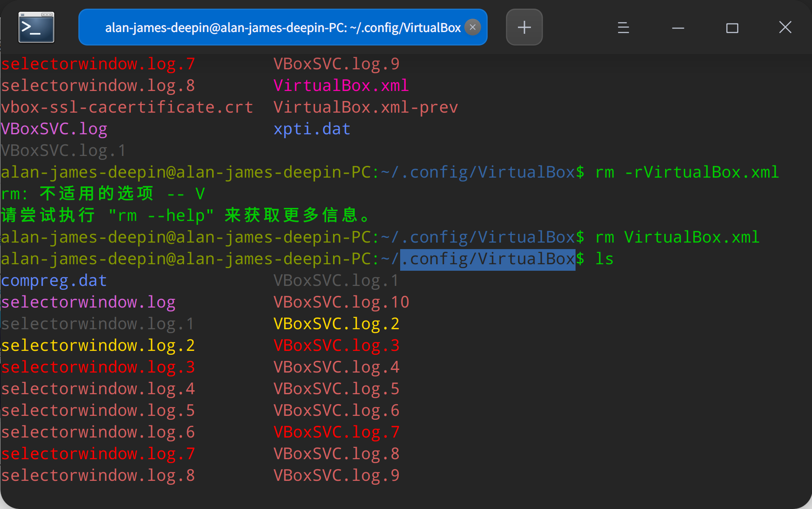Open the terminal hamburger menu
The height and width of the screenshot is (509, 812).
pyautogui.click(x=623, y=28)
